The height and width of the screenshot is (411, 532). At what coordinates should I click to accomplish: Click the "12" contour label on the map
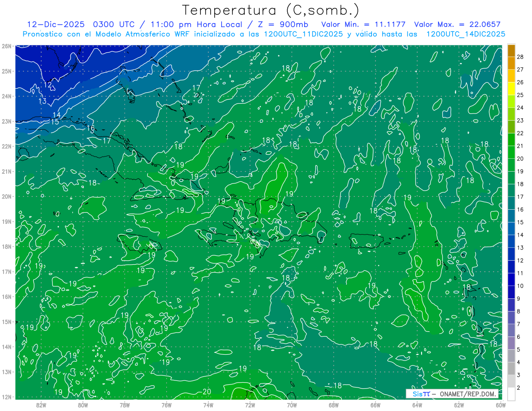(x=48, y=85)
